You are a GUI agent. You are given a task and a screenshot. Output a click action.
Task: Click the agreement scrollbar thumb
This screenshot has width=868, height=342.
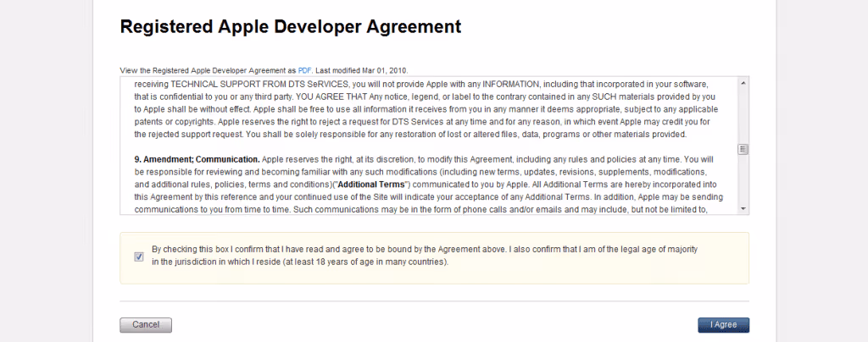tap(743, 149)
